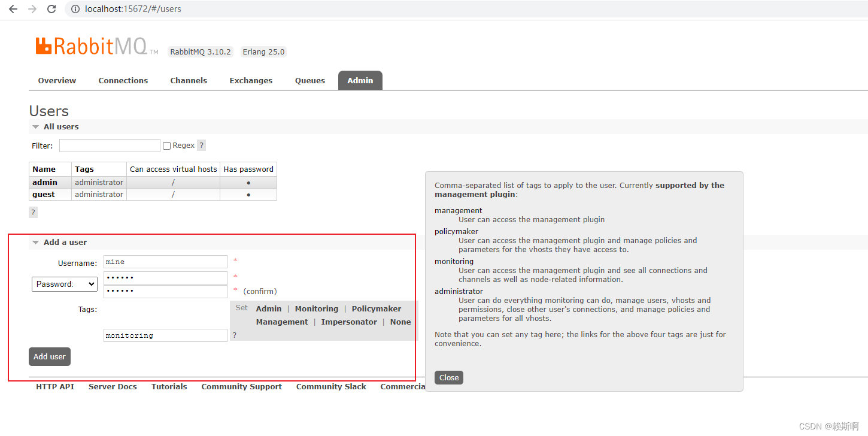Go to the Channels tab

pos(189,81)
